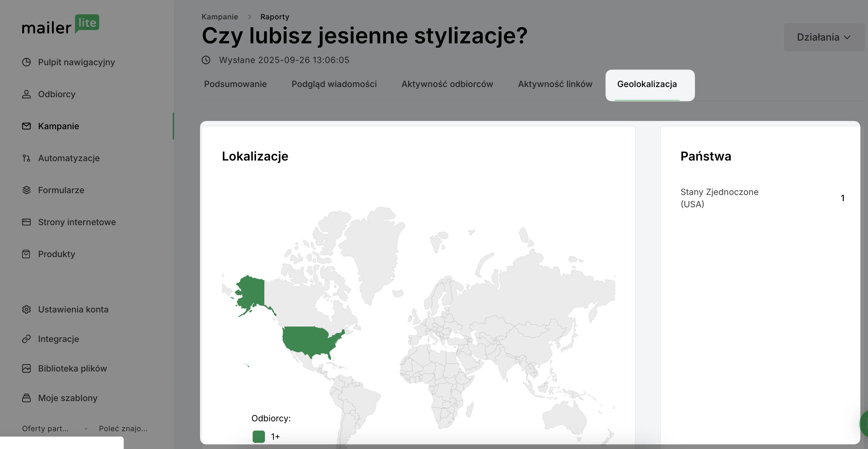The width and height of the screenshot is (868, 449).
Task: Open the Aktywność linków tab
Action: click(x=554, y=84)
